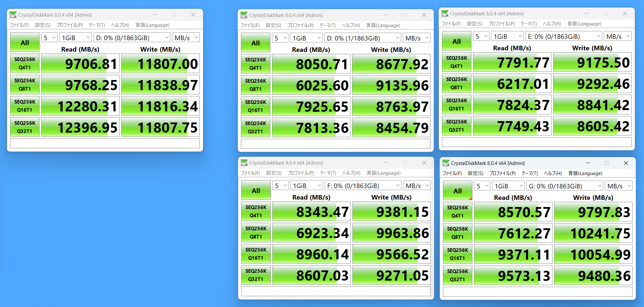Click Read (MB/s) header in E: drive window
Image resolution: width=644 pixels, height=307 pixels.
pyautogui.click(x=512, y=48)
